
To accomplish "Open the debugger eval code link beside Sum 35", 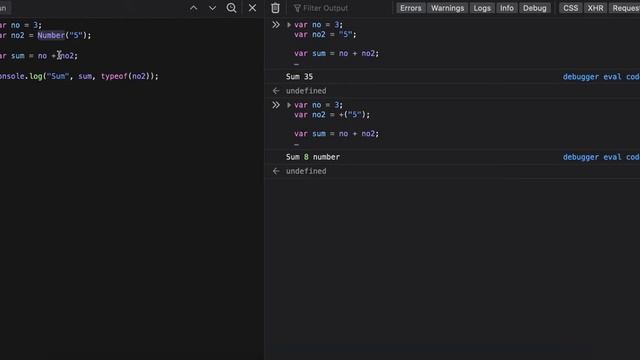I will point(601,77).
